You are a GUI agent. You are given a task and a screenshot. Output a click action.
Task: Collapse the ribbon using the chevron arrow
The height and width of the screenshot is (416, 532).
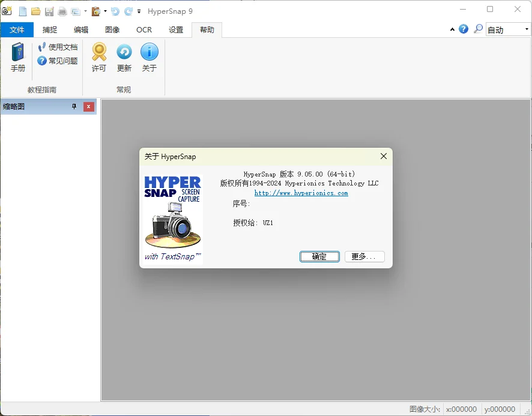click(x=452, y=29)
